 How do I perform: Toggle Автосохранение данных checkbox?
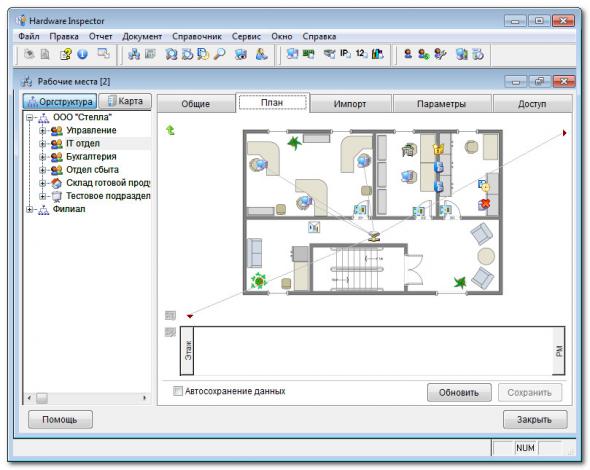pos(178,391)
